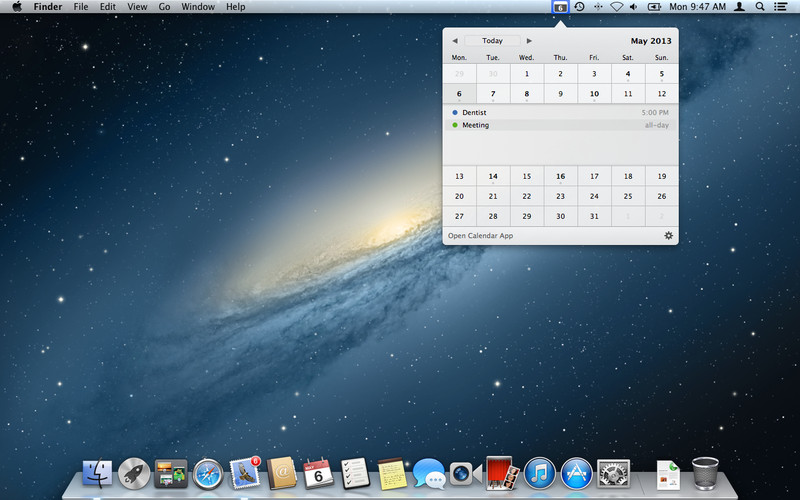This screenshot has width=800, height=500.
Task: Open the user account menu icon
Action: point(739,7)
